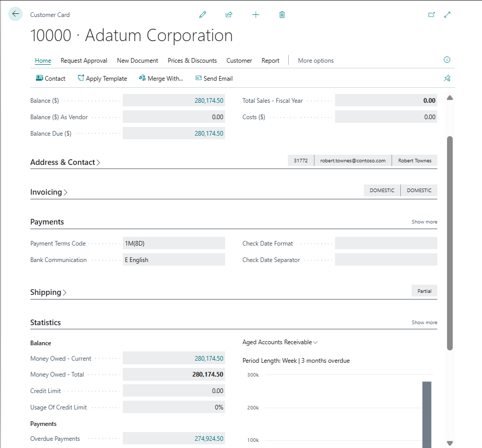Click Balance ($) As Vendor value
The width and height of the screenshot is (482, 448).
click(x=174, y=117)
